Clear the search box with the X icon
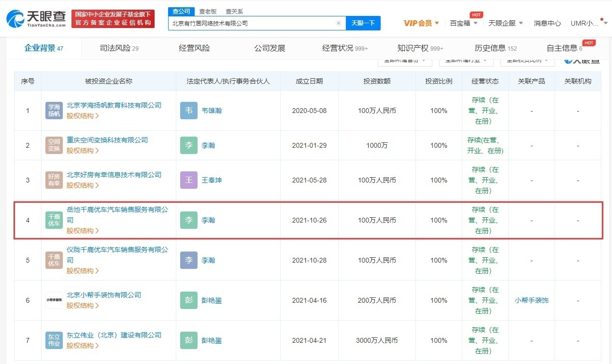This screenshot has width=612, height=364. coord(338,23)
